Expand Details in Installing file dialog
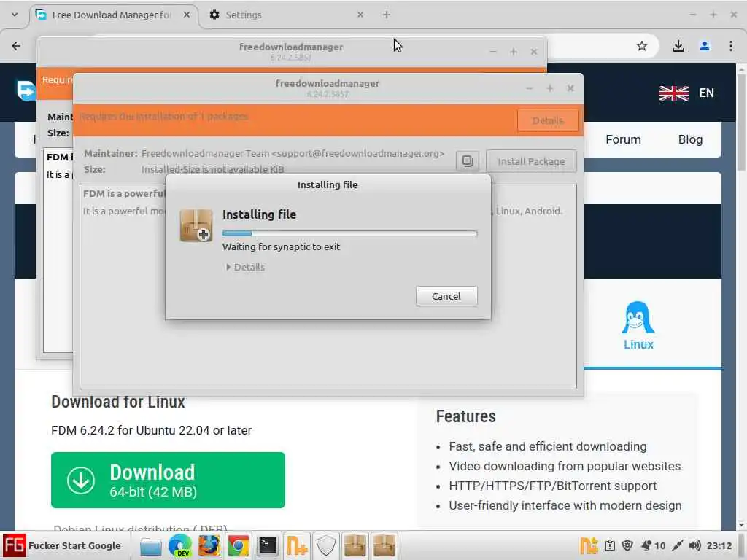The image size is (747, 560). click(x=245, y=267)
